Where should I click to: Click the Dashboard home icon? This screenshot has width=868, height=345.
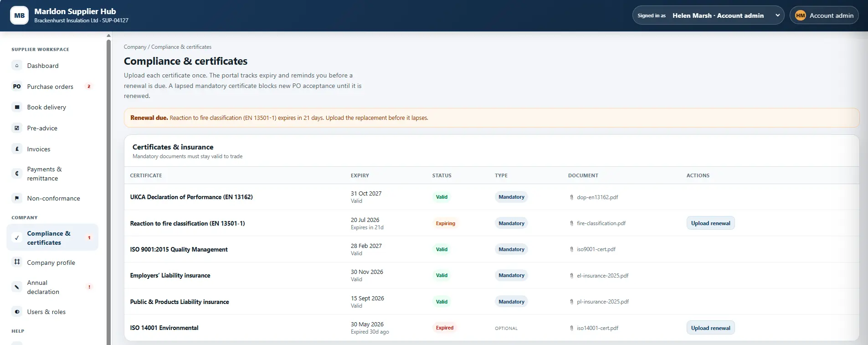click(x=17, y=66)
